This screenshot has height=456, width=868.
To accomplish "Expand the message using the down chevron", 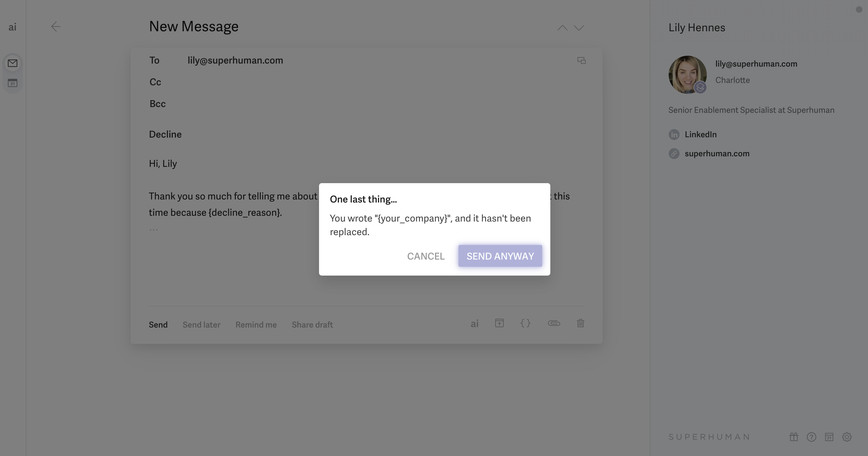I will 579,28.
